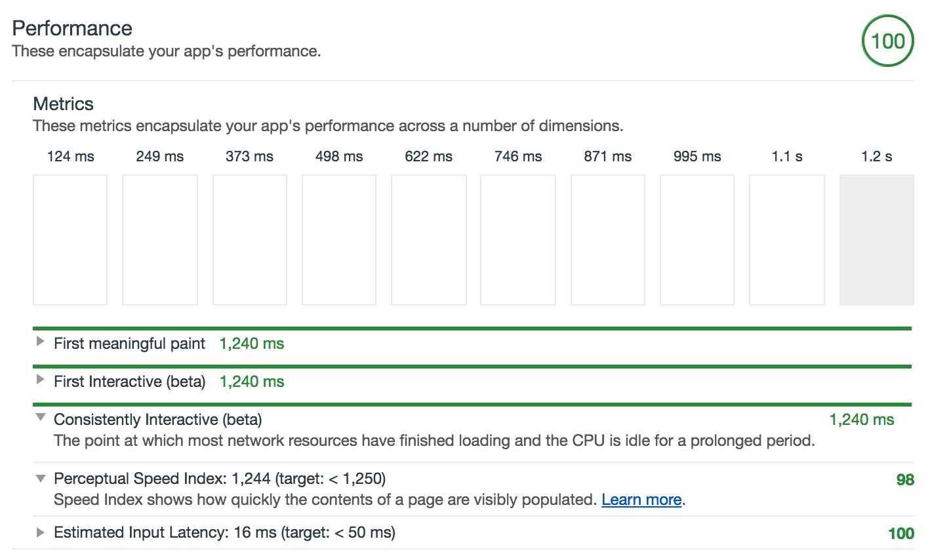Click the Performance section heading

pos(72,28)
